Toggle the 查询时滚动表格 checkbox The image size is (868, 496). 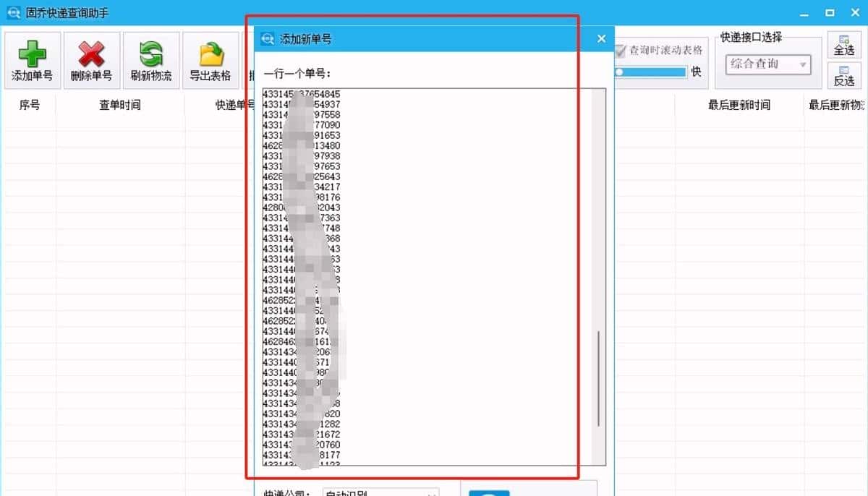(x=621, y=51)
